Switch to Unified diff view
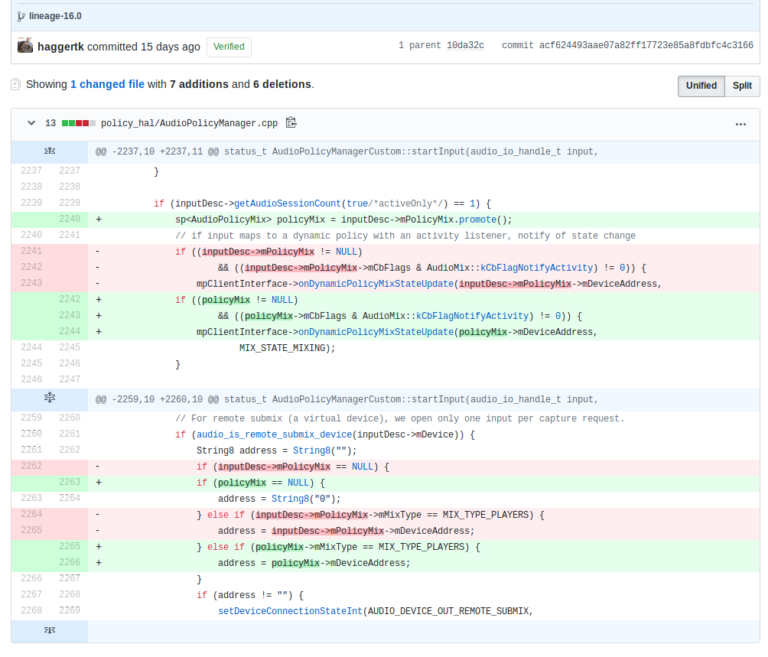The image size is (768, 657). [701, 86]
